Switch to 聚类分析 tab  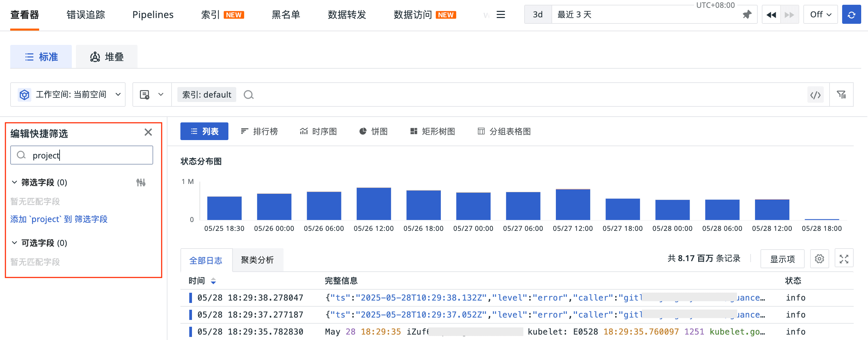point(257,260)
